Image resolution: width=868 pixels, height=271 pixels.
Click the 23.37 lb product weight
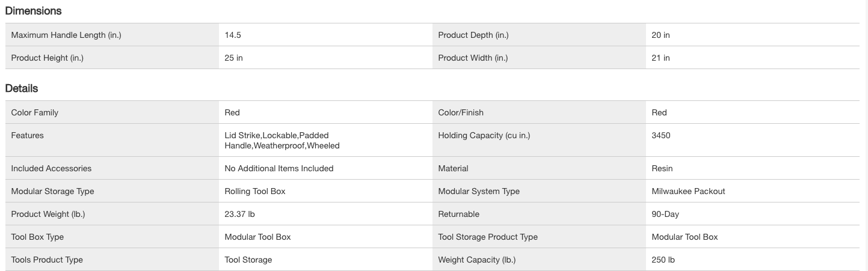coord(240,214)
